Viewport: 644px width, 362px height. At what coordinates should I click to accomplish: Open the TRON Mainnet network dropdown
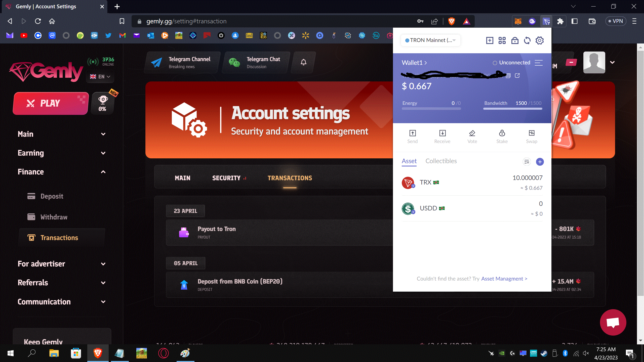click(430, 40)
